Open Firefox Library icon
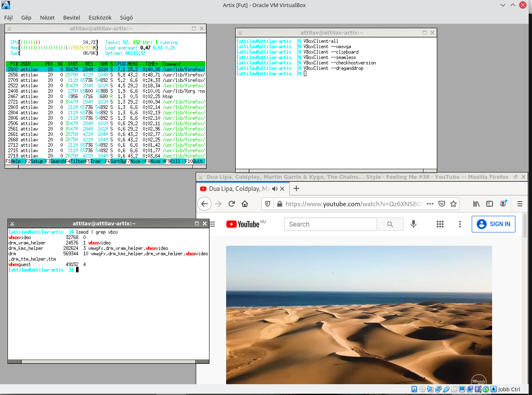This screenshot has height=395, width=532. click(x=476, y=204)
